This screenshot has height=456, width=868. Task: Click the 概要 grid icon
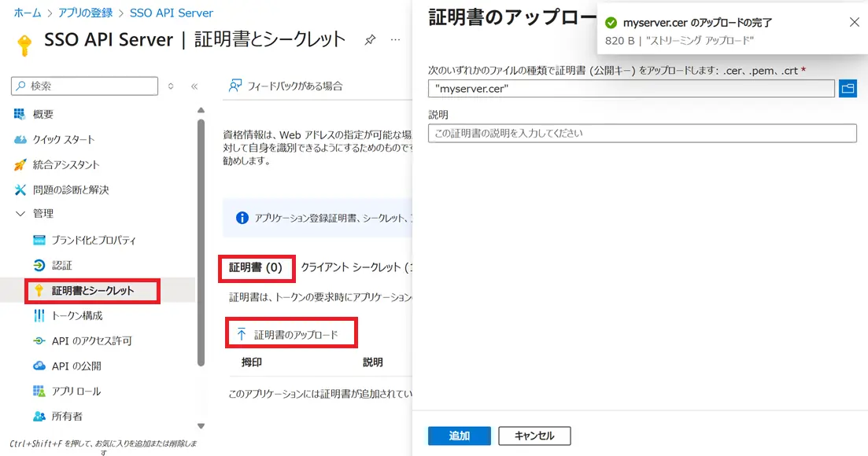(x=20, y=114)
